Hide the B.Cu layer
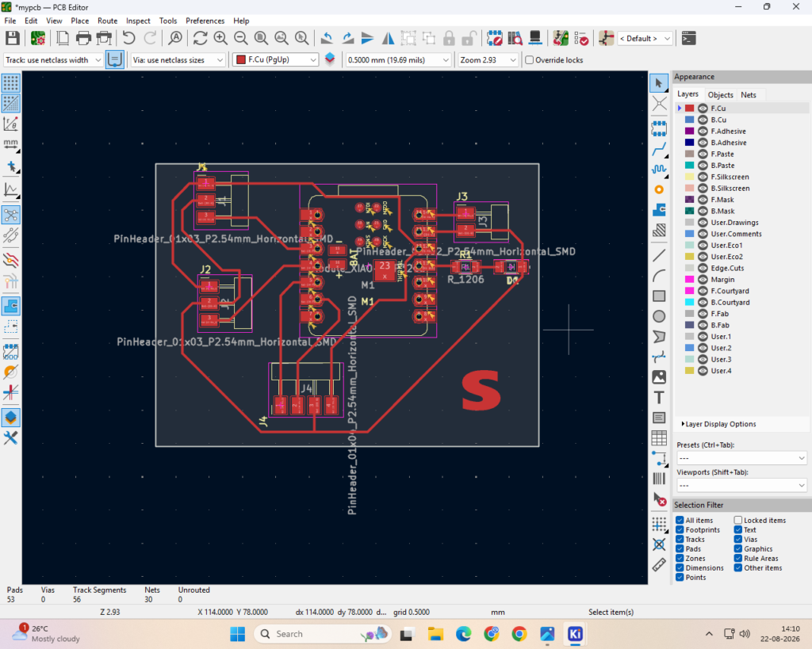Image resolution: width=812 pixels, height=649 pixels. point(703,120)
